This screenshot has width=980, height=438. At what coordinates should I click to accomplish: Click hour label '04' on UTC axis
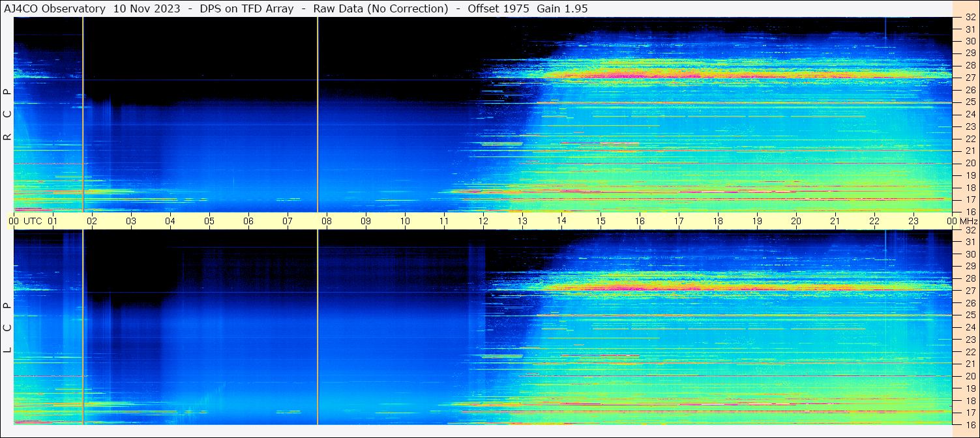(170, 221)
